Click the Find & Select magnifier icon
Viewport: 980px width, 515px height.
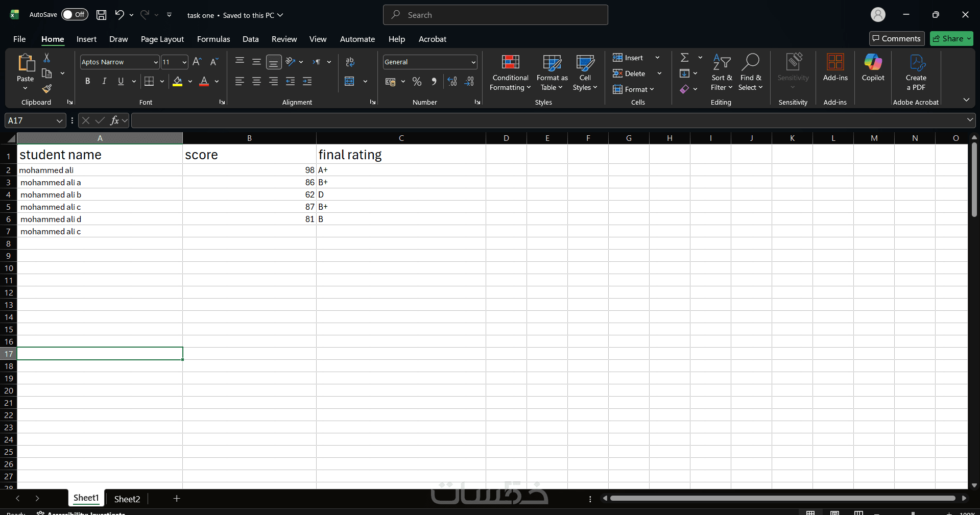(750, 62)
